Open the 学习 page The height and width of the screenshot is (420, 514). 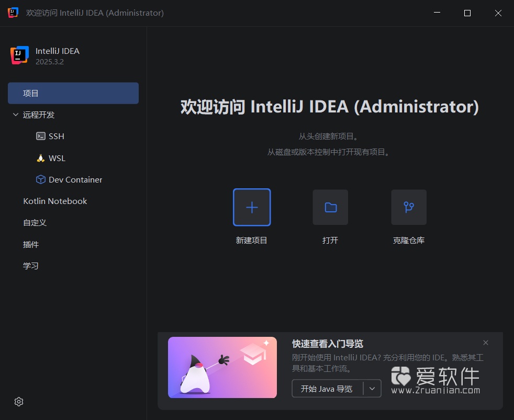(x=31, y=265)
